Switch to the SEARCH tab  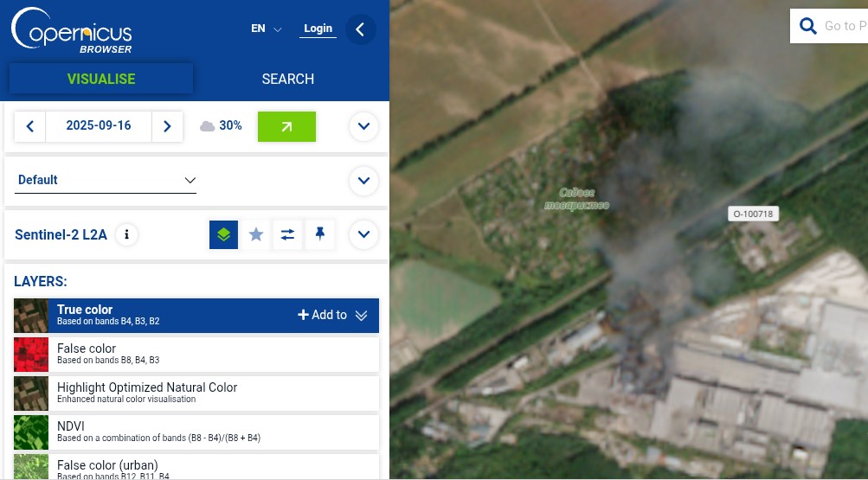pos(288,79)
